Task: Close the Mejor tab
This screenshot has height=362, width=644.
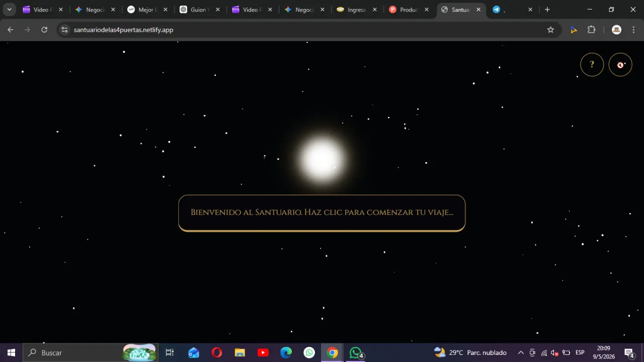Action: [165, 10]
